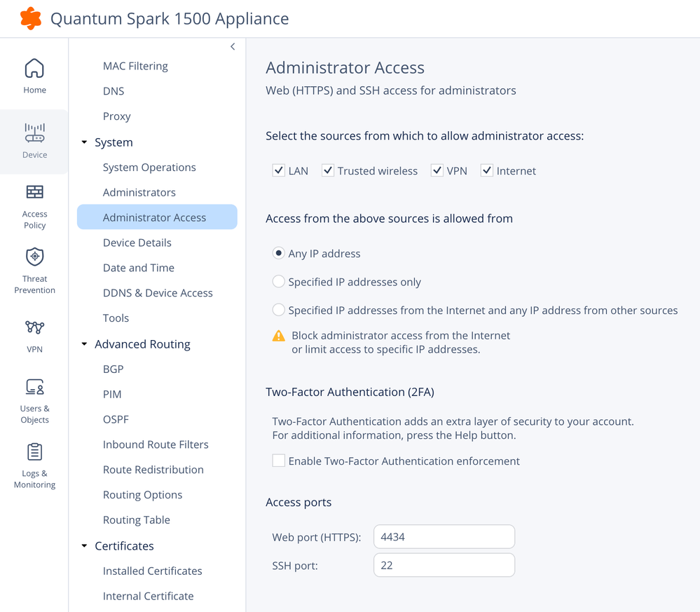Open BGP routing settings
The width and height of the screenshot is (700, 612).
click(113, 369)
